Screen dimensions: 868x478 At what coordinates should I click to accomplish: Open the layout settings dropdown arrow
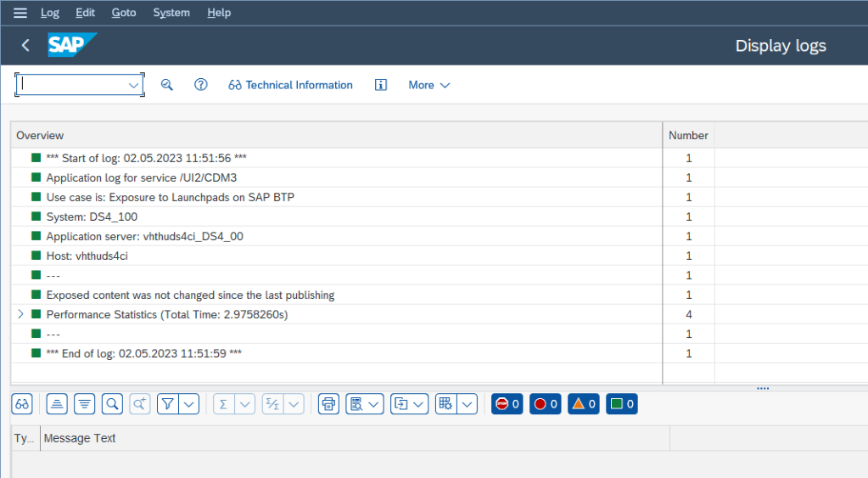click(x=468, y=404)
